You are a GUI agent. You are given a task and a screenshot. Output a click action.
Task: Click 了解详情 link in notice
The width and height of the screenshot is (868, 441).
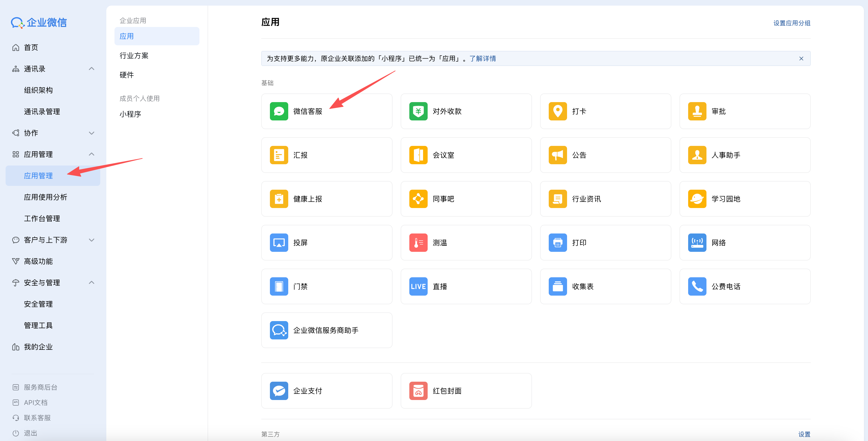[483, 59]
